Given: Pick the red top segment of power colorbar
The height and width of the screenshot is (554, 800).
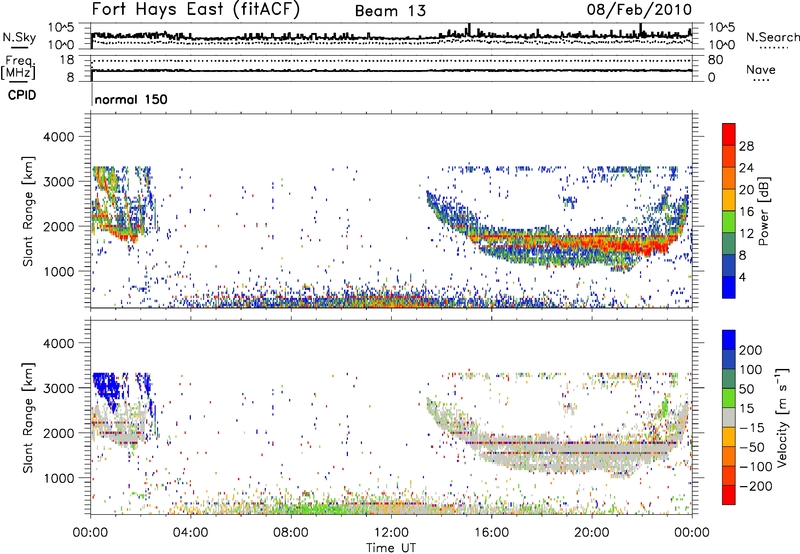Looking at the screenshot, I should [729, 134].
